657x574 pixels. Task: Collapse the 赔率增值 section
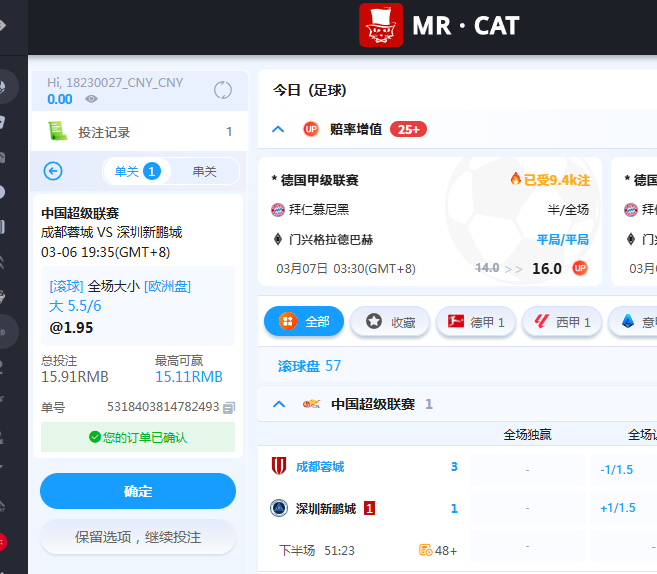coord(278,129)
